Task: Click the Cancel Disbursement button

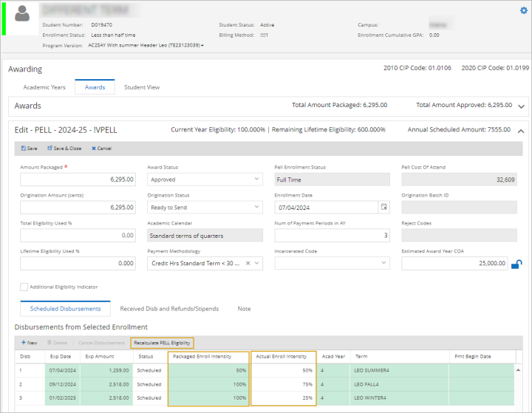Action: coord(101,343)
